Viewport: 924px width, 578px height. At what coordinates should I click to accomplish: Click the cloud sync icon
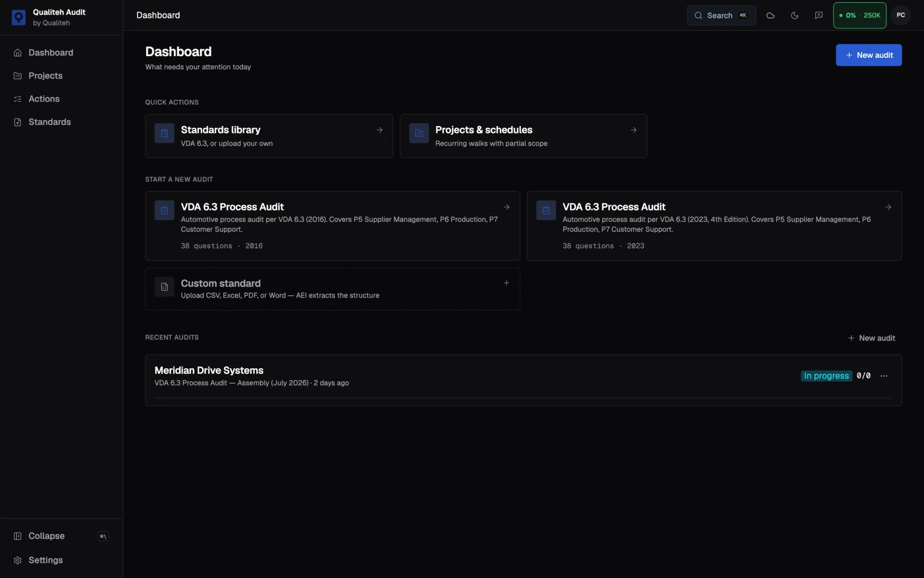coord(770,16)
